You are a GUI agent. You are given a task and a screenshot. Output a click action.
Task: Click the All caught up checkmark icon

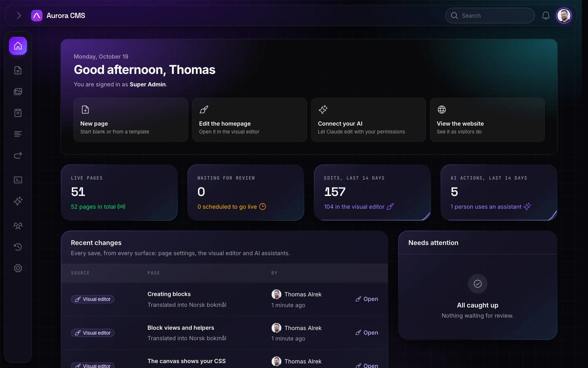click(x=478, y=284)
